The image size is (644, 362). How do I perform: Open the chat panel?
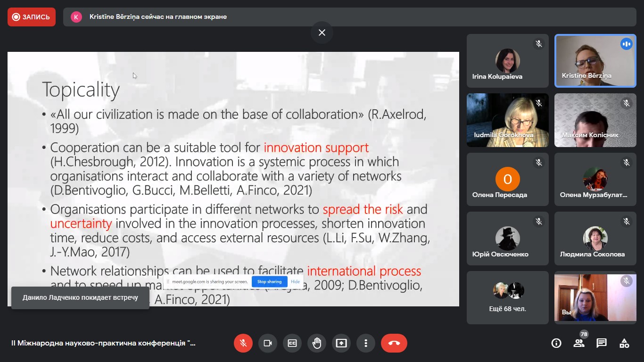(602, 343)
